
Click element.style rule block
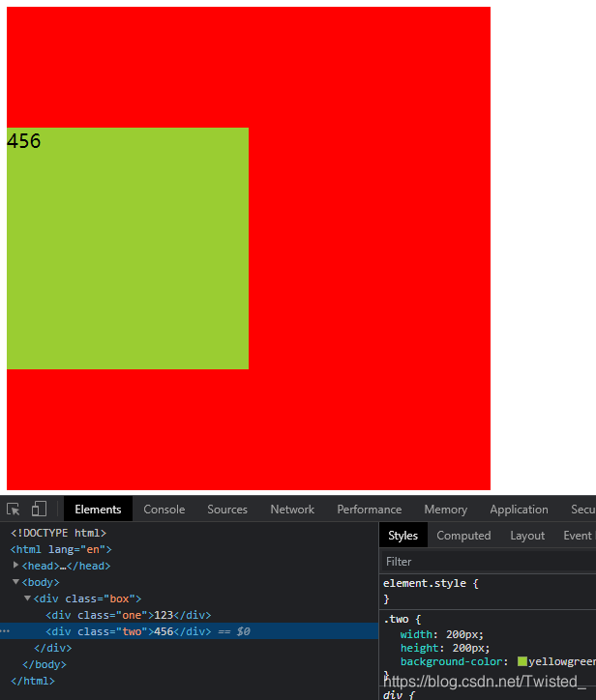pos(488,591)
